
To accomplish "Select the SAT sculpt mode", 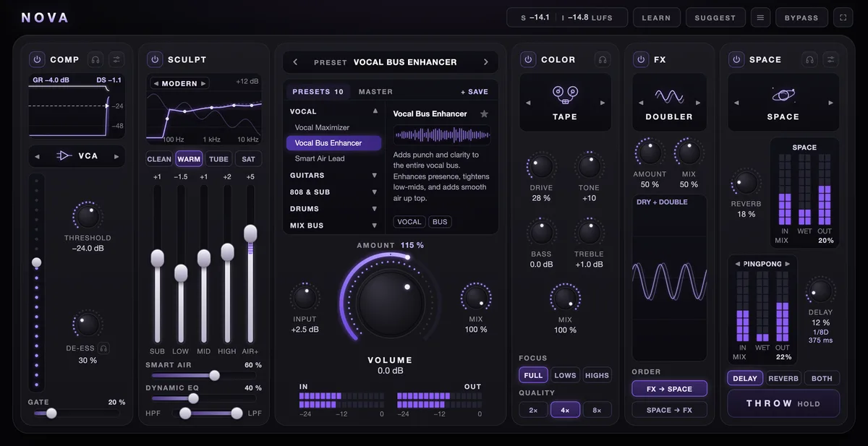I will click(248, 159).
